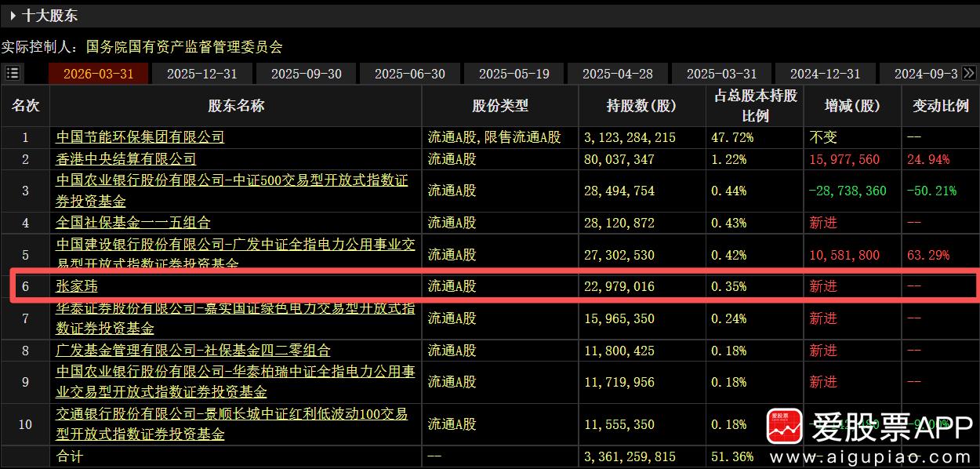Select the 15,965,350 shares cell
The height and width of the screenshot is (469, 980).
(x=619, y=318)
